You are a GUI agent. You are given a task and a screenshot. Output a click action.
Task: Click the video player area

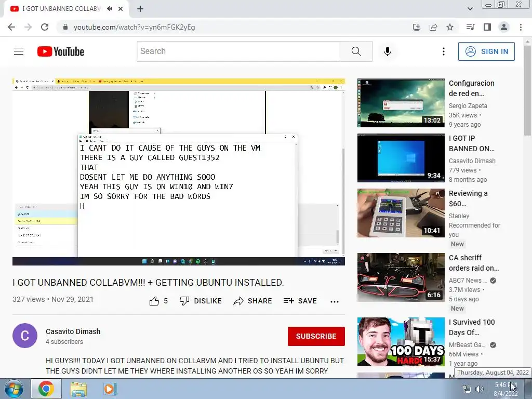tap(179, 171)
